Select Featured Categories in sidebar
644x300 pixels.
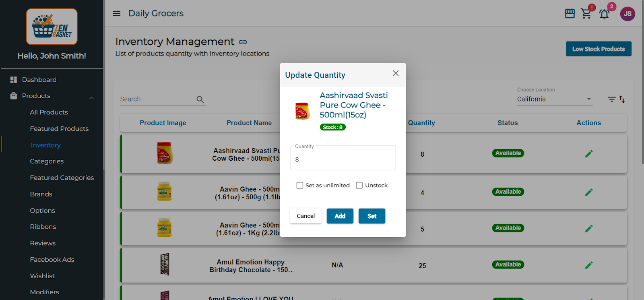(x=62, y=178)
